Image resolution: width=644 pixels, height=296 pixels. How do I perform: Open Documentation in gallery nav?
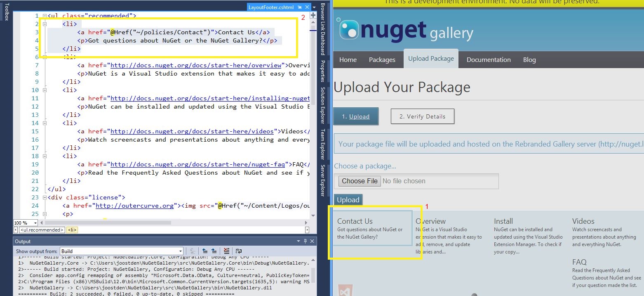[x=489, y=60]
